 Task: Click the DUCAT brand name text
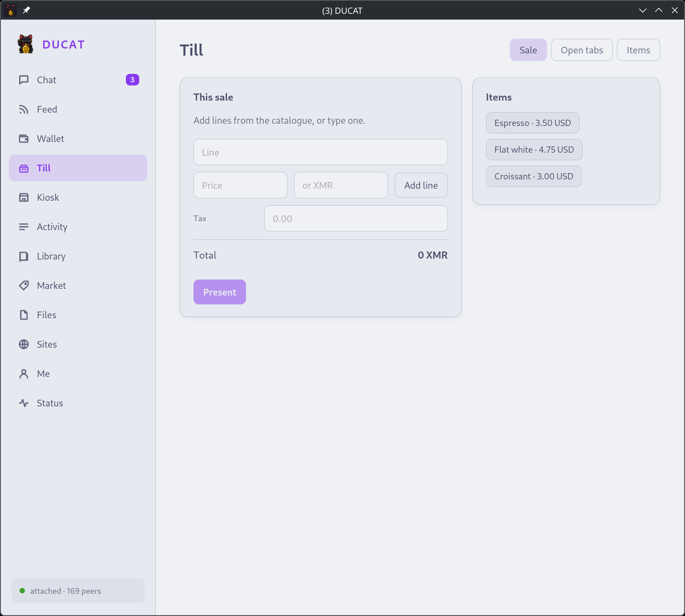pos(64,45)
